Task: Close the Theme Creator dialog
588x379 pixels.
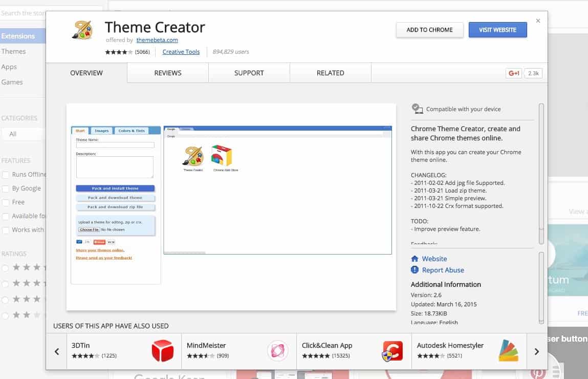Action: [x=538, y=21]
